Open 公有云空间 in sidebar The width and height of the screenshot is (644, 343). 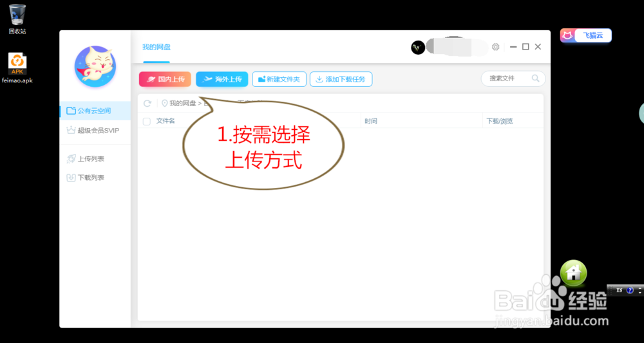click(x=95, y=111)
